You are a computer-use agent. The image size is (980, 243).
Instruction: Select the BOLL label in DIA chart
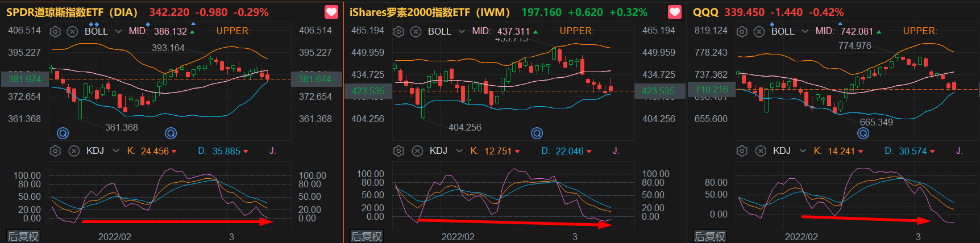tap(96, 32)
